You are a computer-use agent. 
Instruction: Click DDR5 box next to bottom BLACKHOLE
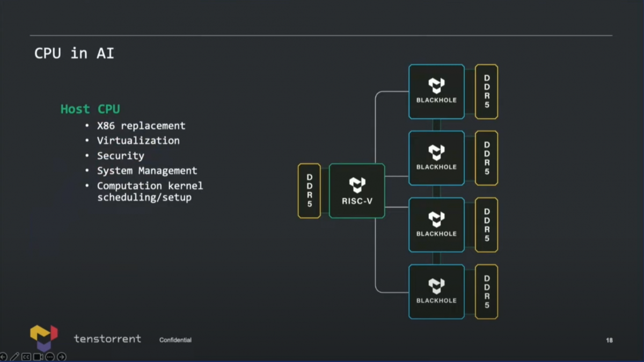[487, 292]
